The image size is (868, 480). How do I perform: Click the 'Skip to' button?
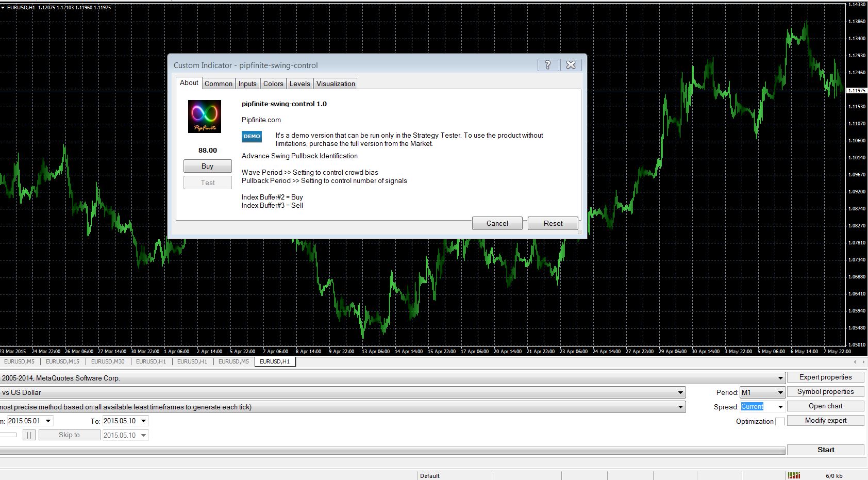pyautogui.click(x=69, y=435)
